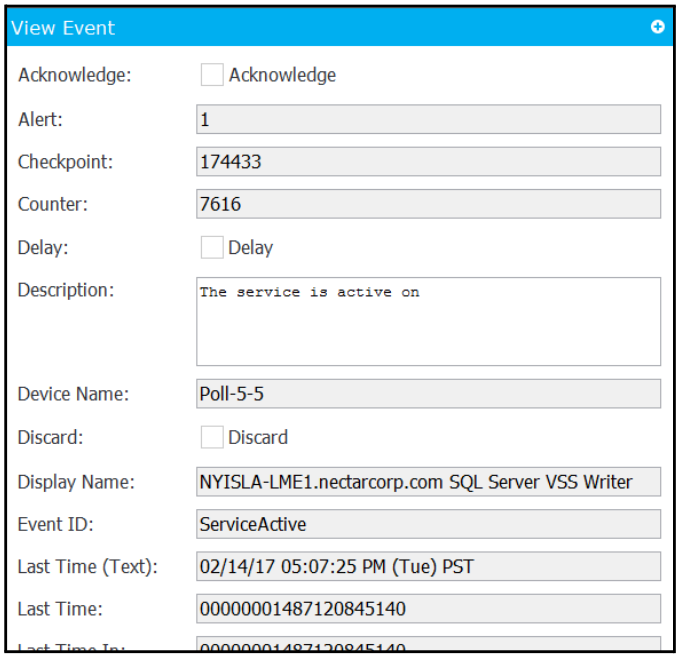Click the Alert field showing 1
The image size is (680, 658).
tap(428, 119)
